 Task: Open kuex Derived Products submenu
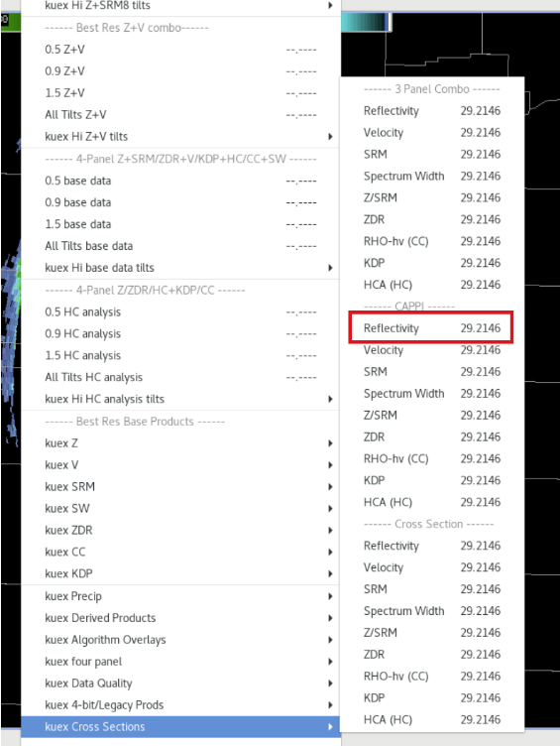click(180, 618)
